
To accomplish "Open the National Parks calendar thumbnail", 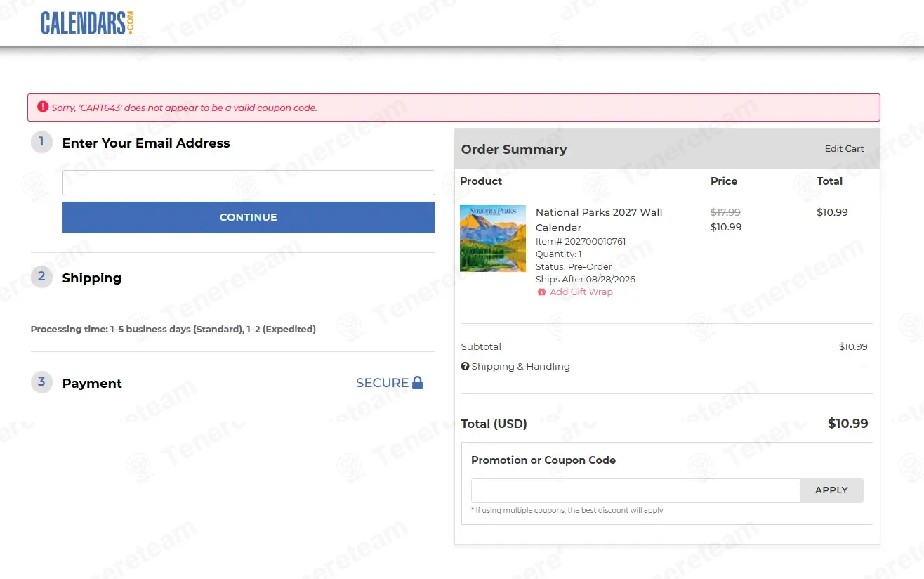I will point(493,238).
